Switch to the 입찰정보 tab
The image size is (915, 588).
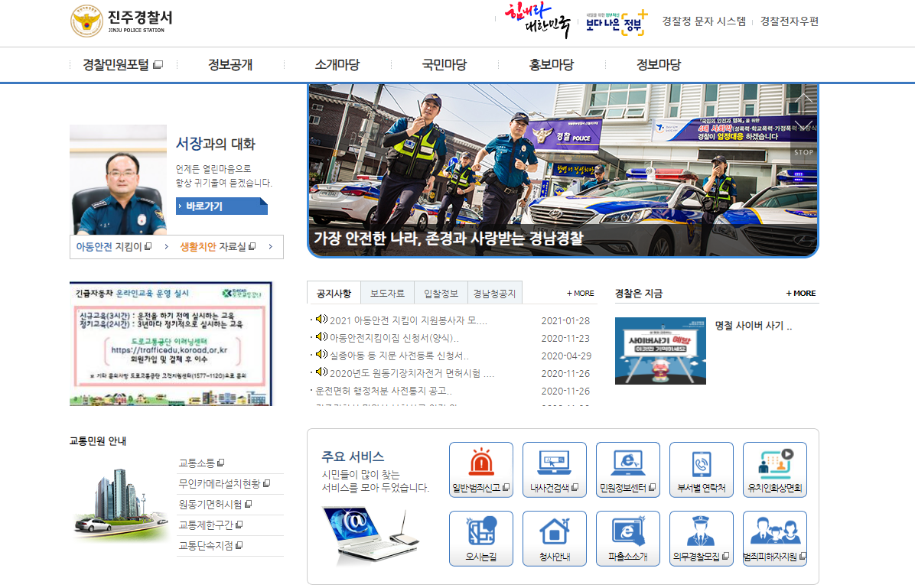pos(441,293)
